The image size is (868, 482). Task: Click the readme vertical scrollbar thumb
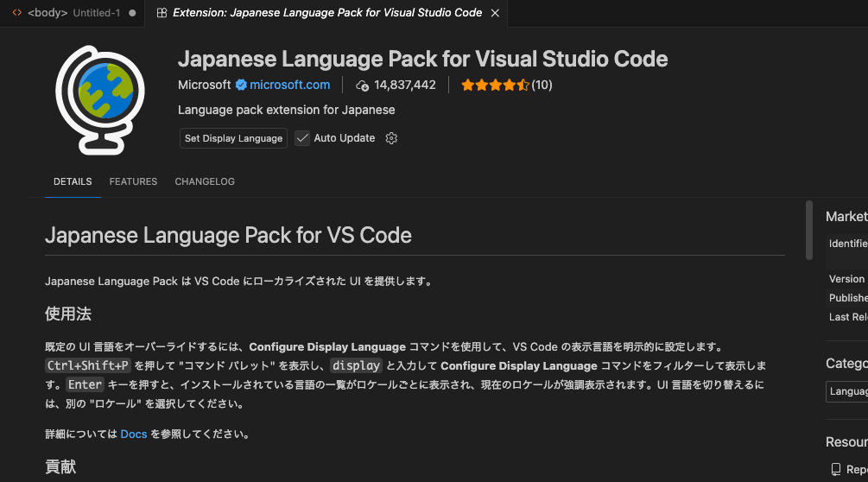tap(808, 231)
